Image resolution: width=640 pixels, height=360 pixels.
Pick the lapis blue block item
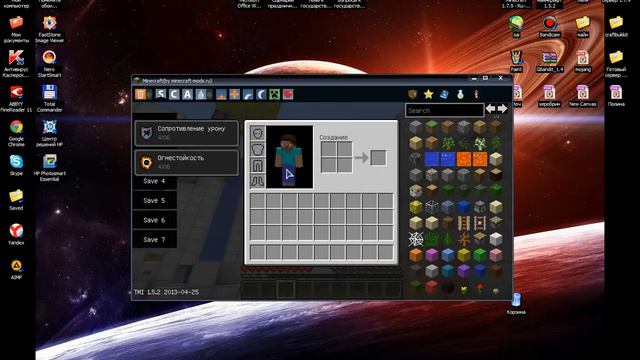point(464,207)
